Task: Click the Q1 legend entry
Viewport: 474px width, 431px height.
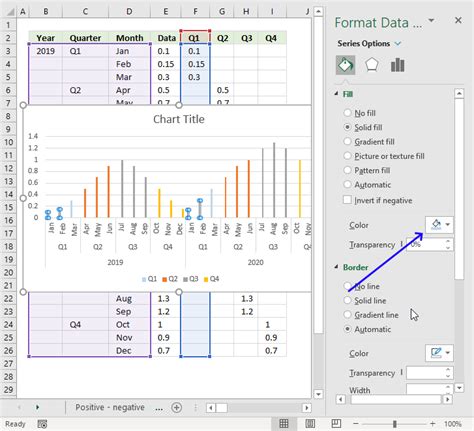Action: (149, 279)
